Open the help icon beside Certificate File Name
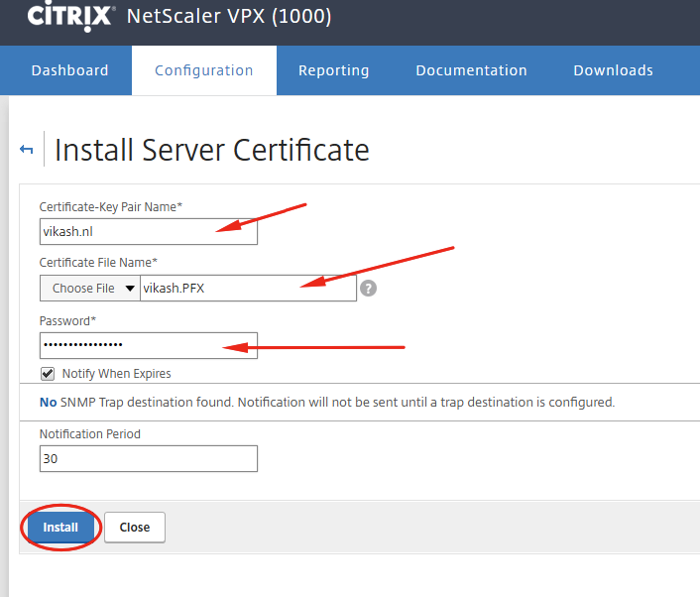This screenshot has height=597, width=700. pos(368,289)
